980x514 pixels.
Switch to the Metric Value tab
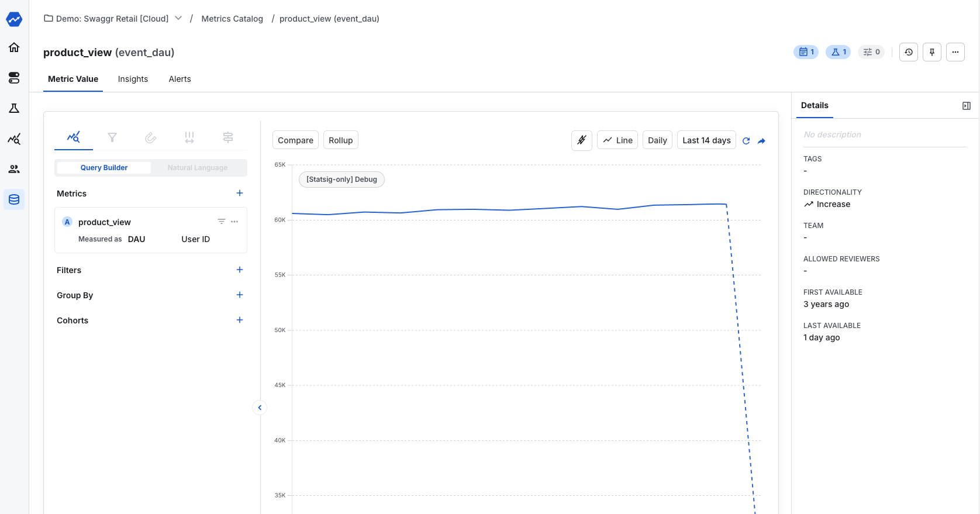73,79
